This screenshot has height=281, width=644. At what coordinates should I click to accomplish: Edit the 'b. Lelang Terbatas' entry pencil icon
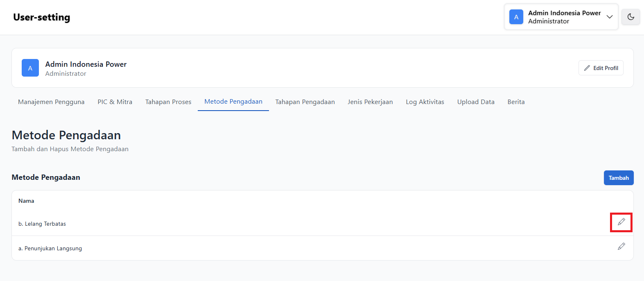coord(621,222)
